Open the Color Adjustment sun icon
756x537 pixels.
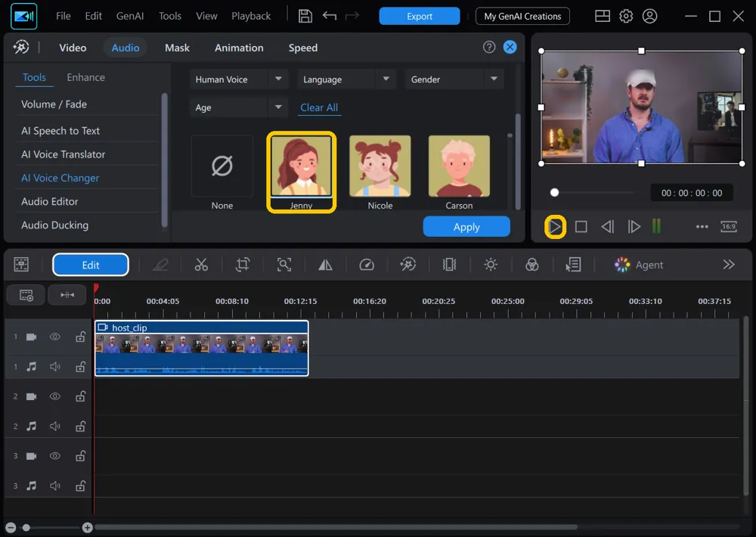click(x=491, y=265)
